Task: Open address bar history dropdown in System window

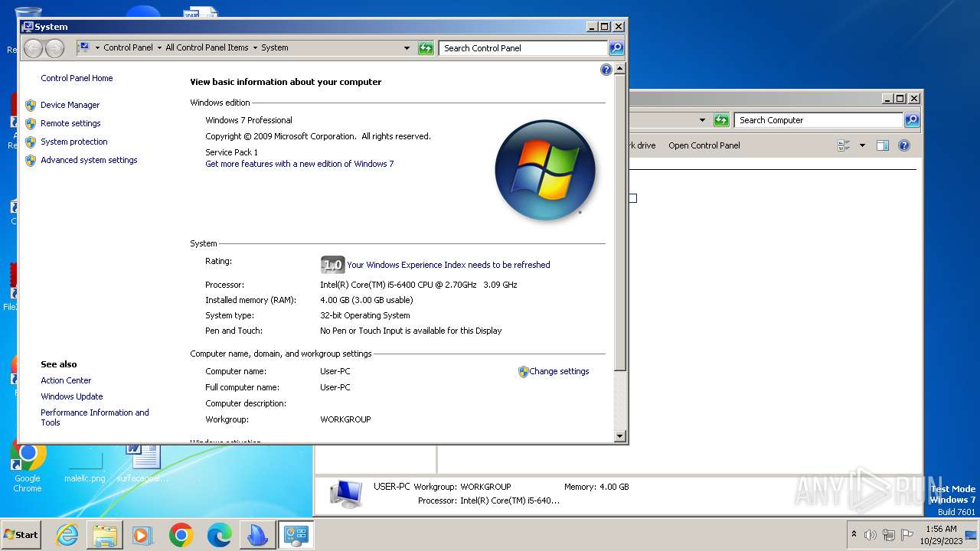Action: [x=407, y=48]
